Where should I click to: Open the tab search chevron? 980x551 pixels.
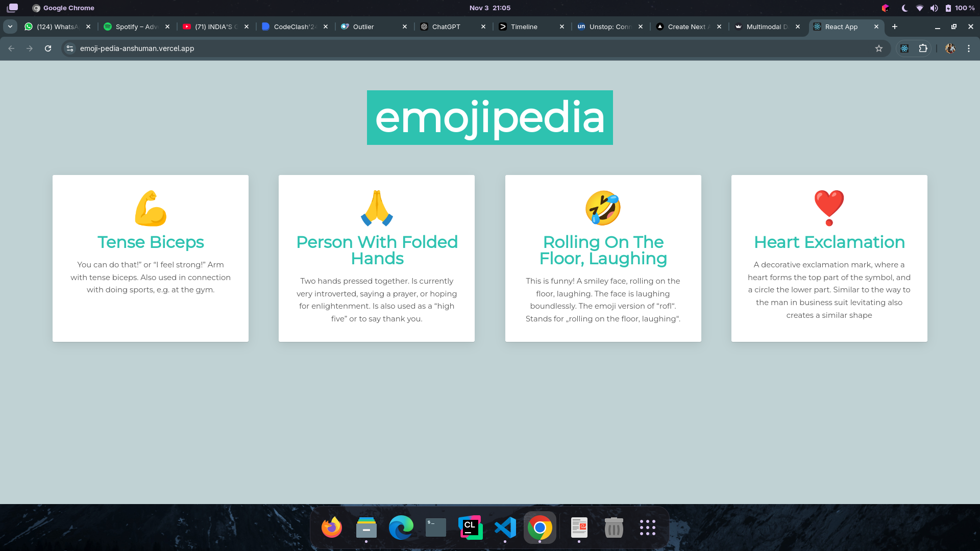click(x=10, y=27)
